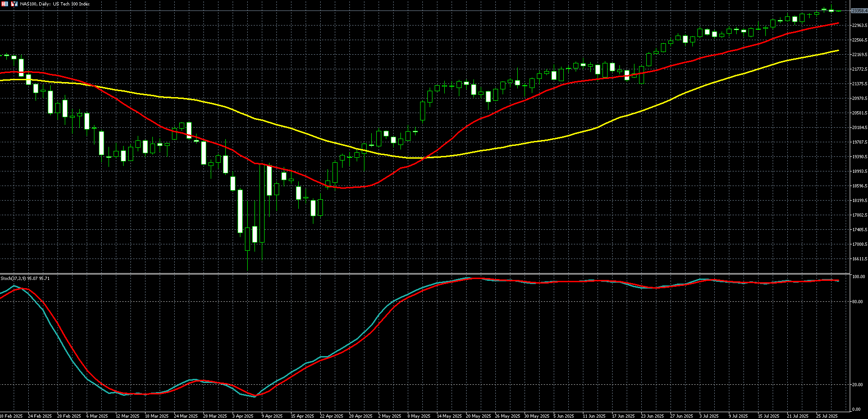Screen dimensions: 868x419
Task: Select the 18 Feb 2025 date label
Action: pyautogui.click(x=11, y=416)
